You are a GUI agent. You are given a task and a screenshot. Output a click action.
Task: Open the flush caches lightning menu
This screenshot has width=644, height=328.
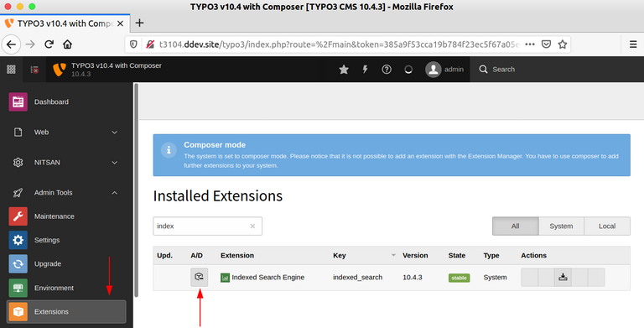(x=365, y=70)
